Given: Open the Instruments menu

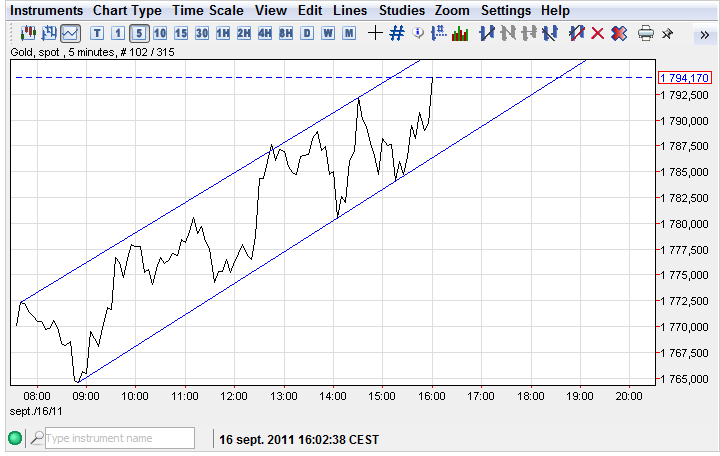Looking at the screenshot, I should 47,11.
